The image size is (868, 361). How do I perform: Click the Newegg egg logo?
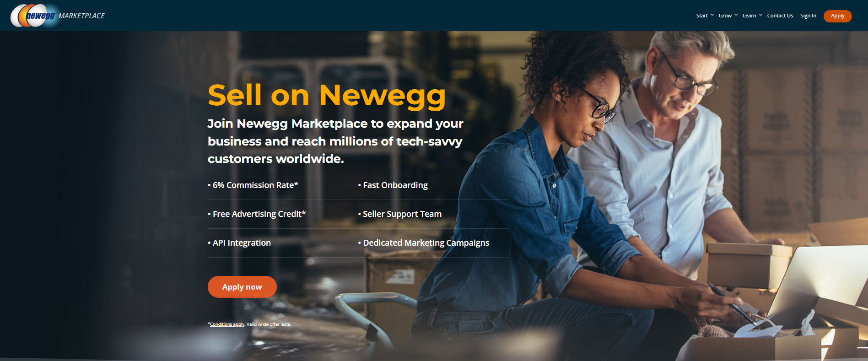coord(33,16)
